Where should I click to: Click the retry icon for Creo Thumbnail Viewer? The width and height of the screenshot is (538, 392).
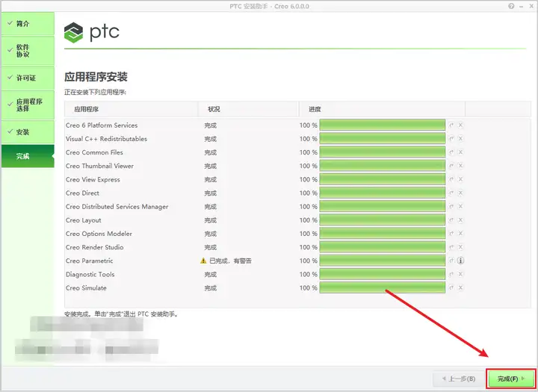[x=451, y=166]
